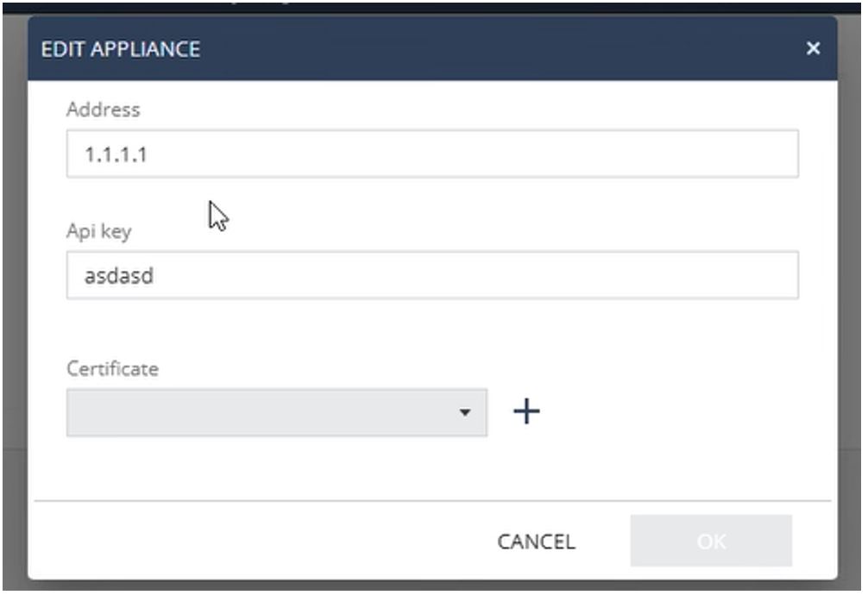Image resolution: width=868 pixels, height=595 pixels.
Task: Dismiss dialog via X in header
Action: click(813, 48)
